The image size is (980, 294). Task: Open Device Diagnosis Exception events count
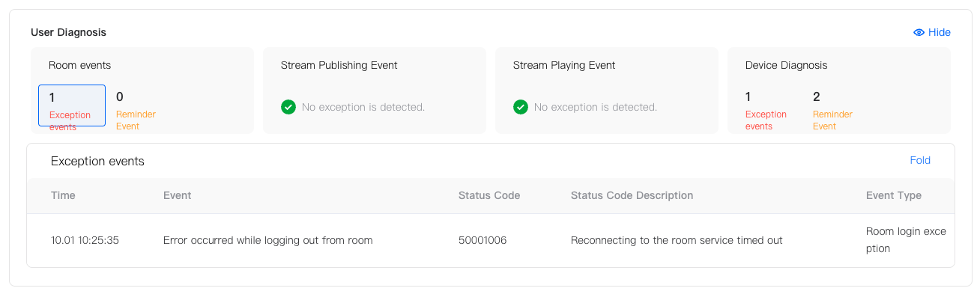(766, 110)
